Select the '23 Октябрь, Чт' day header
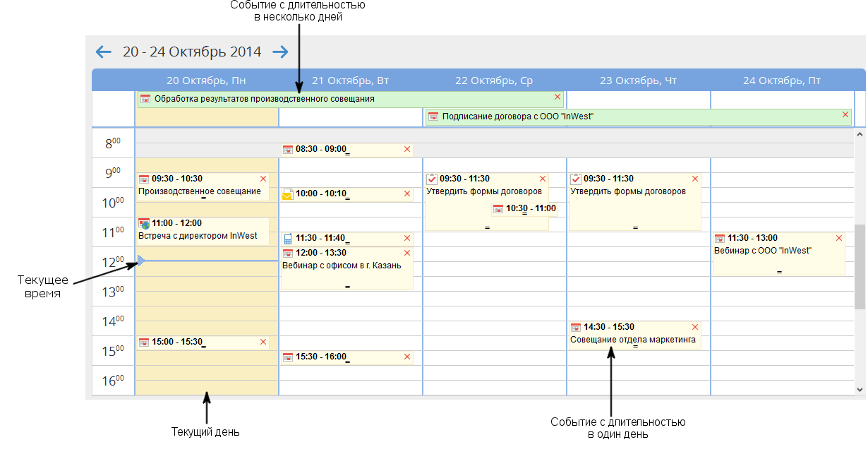Viewport: 868px width, 459px height. [638, 81]
